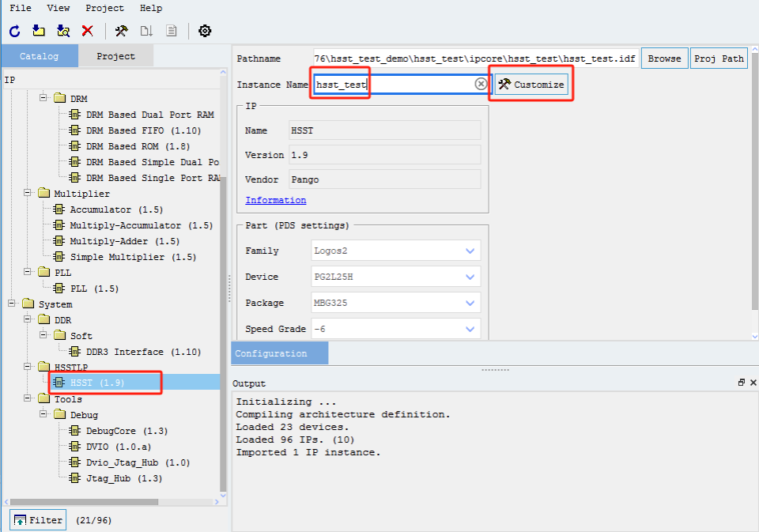Collapse the DRM folder node
The width and height of the screenshot is (759, 532).
click(x=43, y=98)
